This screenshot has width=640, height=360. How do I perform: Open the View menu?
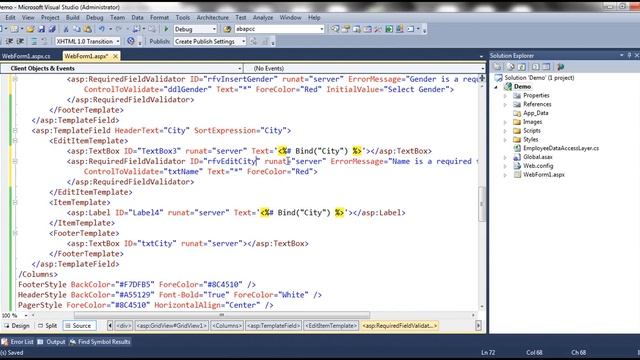tap(28, 18)
